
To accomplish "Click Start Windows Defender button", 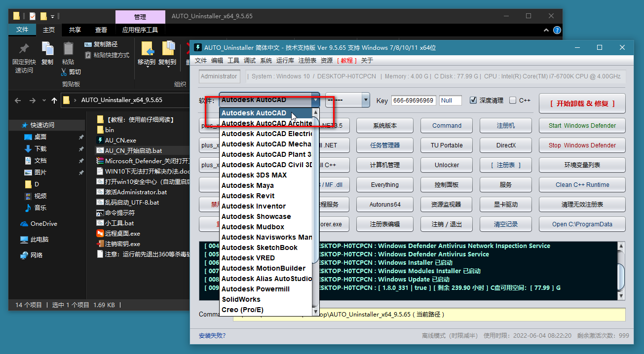I will 582,126.
